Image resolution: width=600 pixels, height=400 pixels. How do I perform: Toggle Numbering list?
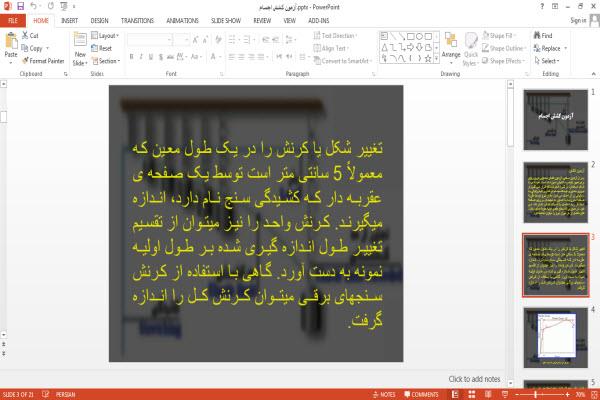(x=248, y=40)
